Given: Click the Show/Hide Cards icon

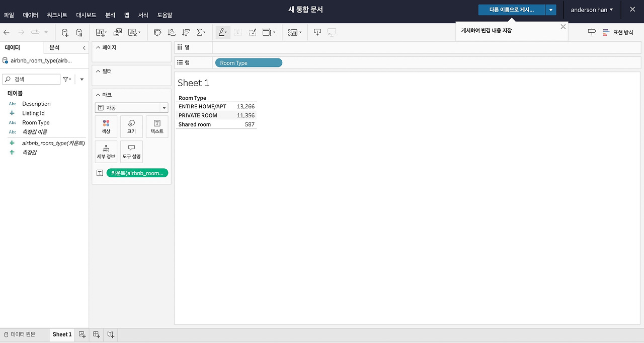Looking at the screenshot, I should (295, 32).
